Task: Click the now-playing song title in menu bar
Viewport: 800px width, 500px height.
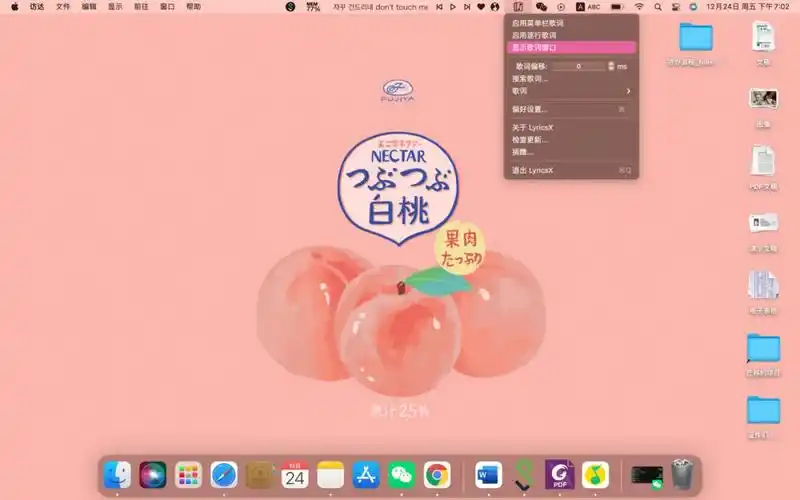Action: (380, 7)
